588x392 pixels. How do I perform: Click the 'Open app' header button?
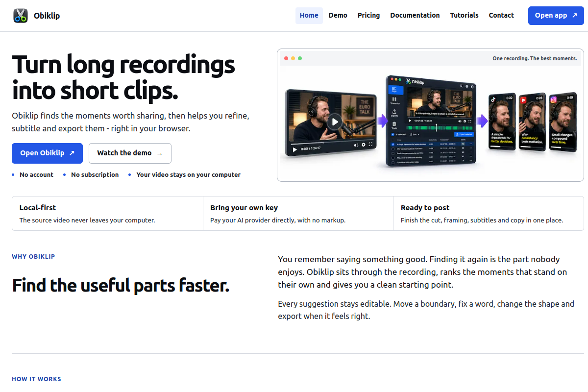coord(556,16)
